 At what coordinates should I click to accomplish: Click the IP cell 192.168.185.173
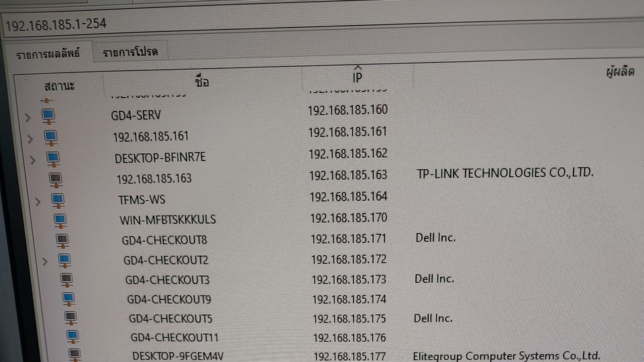[x=349, y=279]
